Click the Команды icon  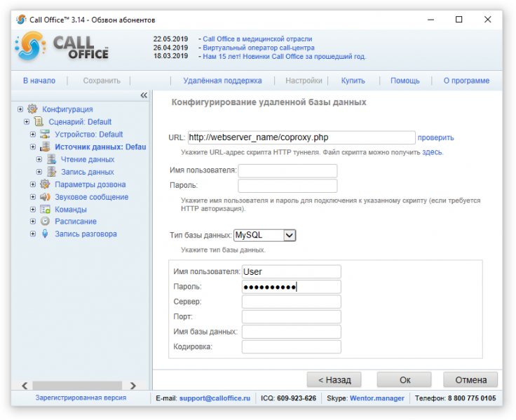(x=45, y=210)
